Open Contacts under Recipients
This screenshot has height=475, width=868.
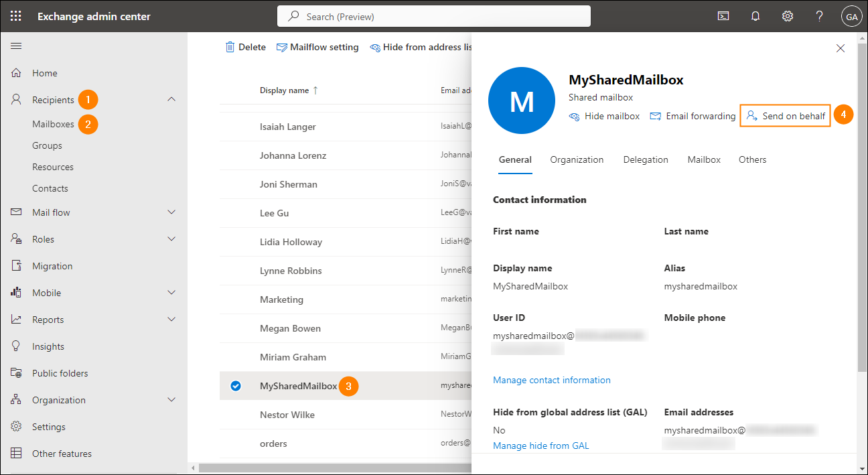coord(50,188)
